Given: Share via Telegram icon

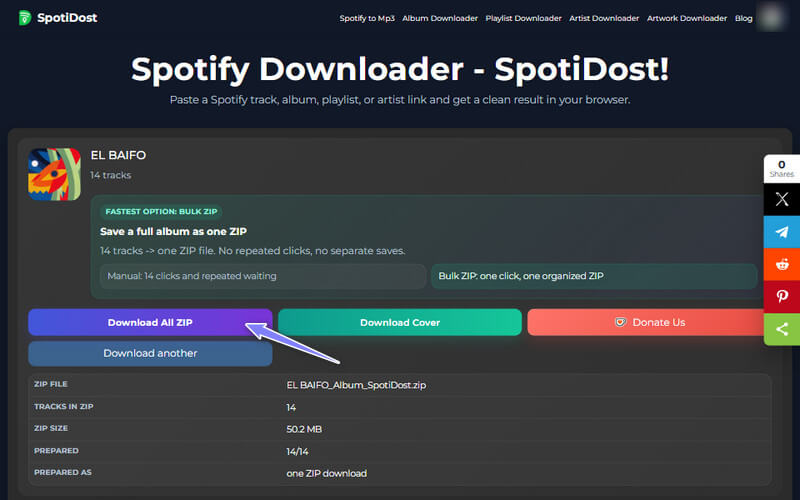Looking at the screenshot, I should point(782,232).
